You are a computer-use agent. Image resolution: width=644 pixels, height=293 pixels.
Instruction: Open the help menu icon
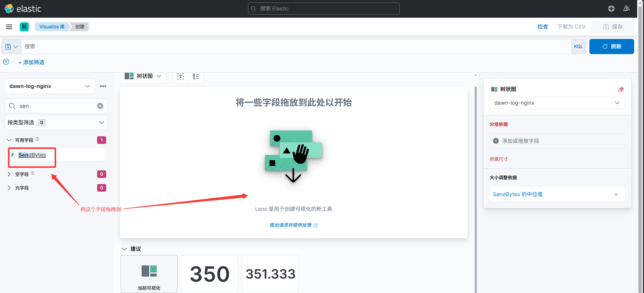click(x=611, y=9)
